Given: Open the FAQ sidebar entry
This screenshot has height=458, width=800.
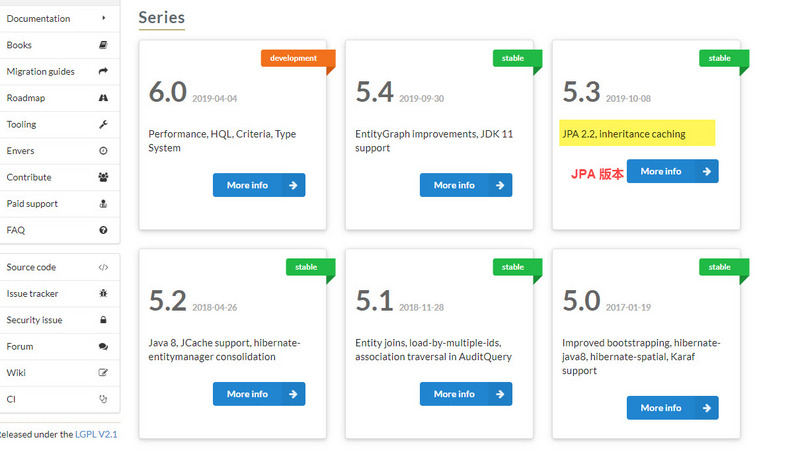Looking at the screenshot, I should tap(60, 231).
